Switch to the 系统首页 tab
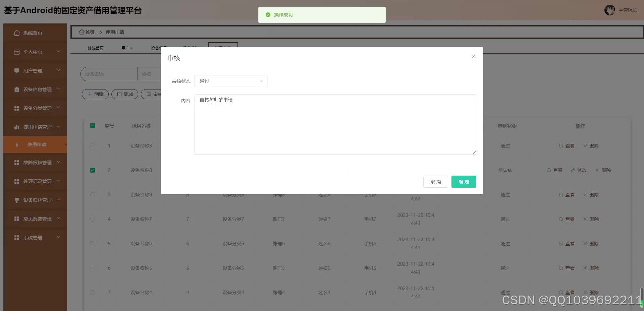This screenshot has height=311, width=644. point(96,48)
